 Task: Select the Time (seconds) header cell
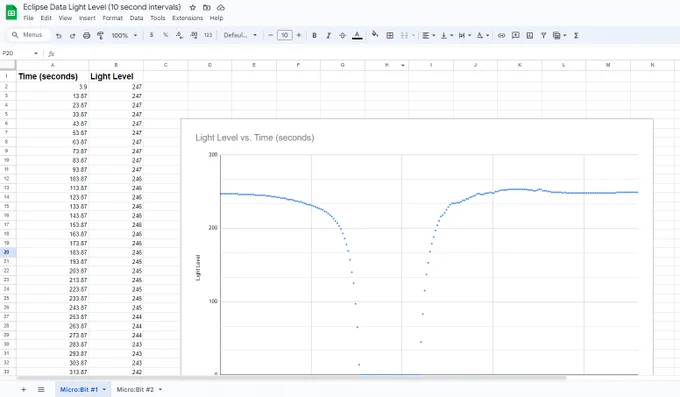pos(52,76)
